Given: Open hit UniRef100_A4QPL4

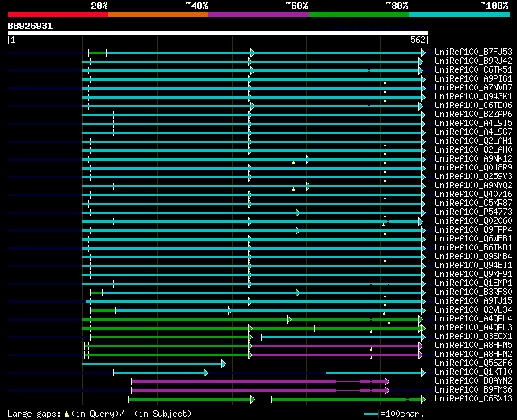Looking at the screenshot, I should [x=473, y=319].
